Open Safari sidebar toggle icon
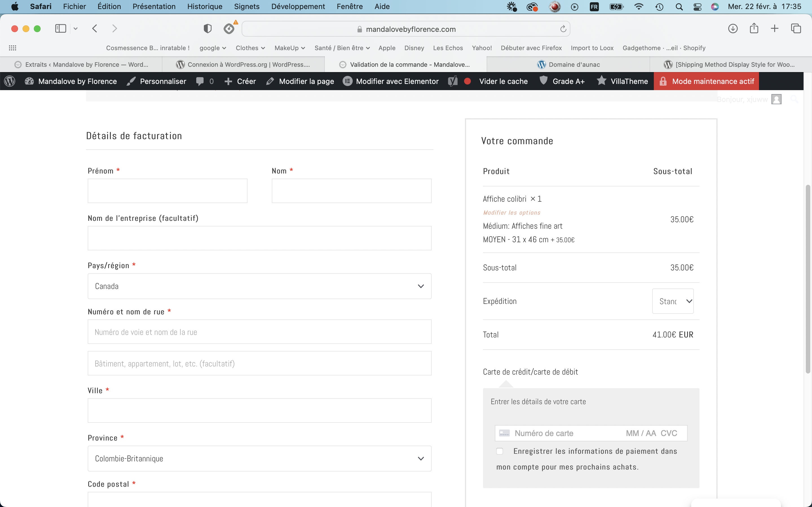This screenshot has height=507, width=812. (x=60, y=28)
